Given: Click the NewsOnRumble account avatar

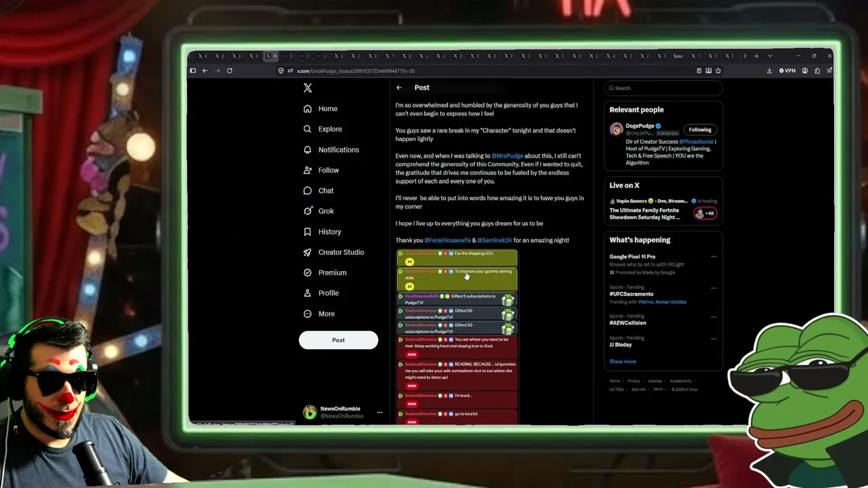Looking at the screenshot, I should click(310, 412).
